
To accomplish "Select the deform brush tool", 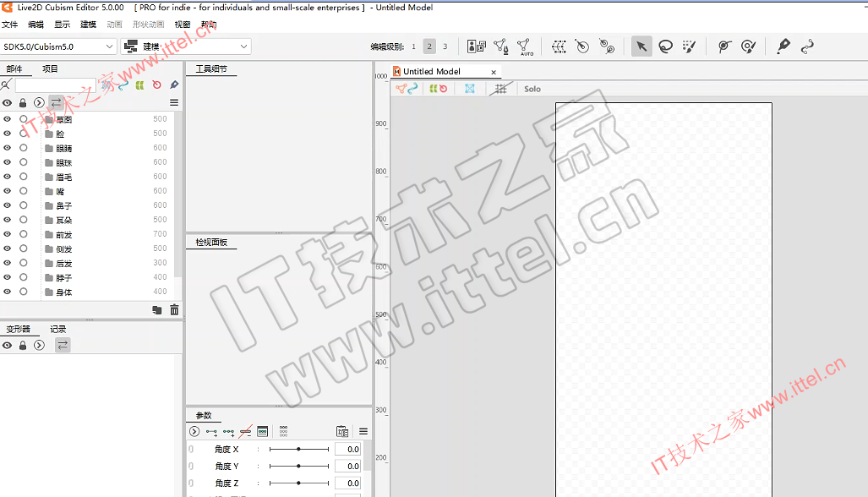I will [749, 46].
